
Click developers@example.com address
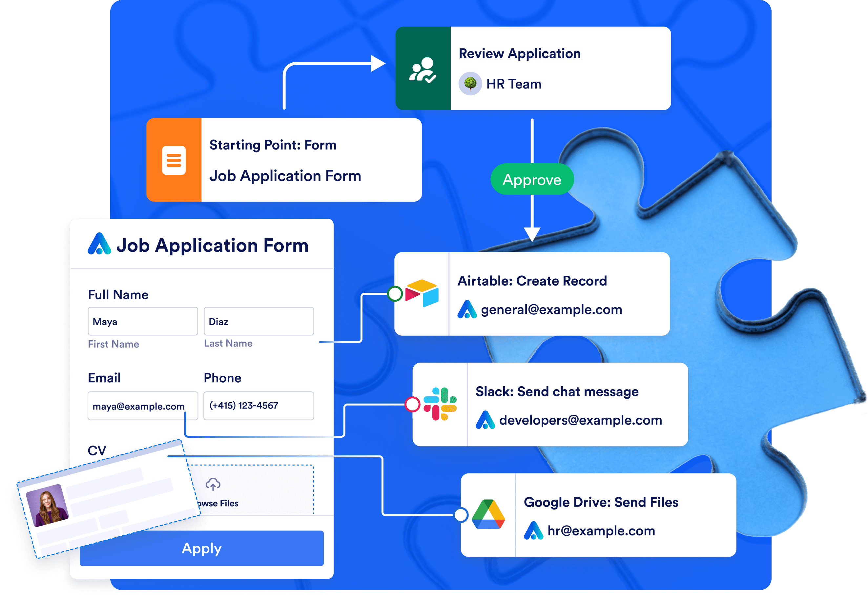pyautogui.click(x=581, y=420)
